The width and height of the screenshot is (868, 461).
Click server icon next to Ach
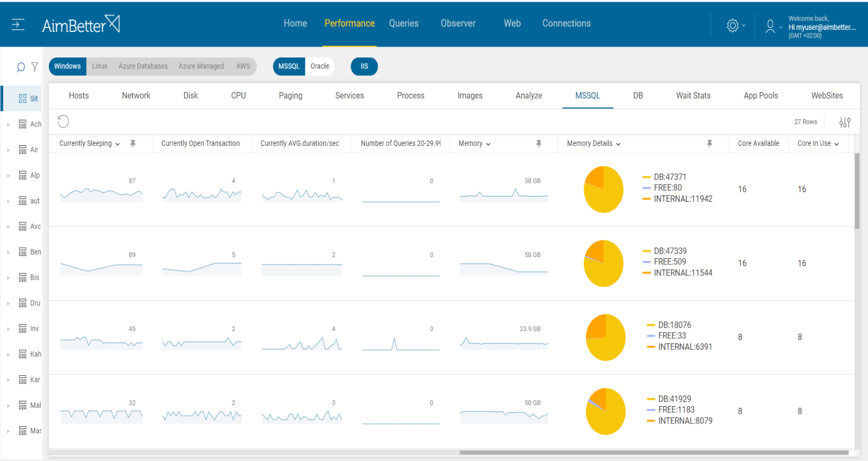[22, 124]
